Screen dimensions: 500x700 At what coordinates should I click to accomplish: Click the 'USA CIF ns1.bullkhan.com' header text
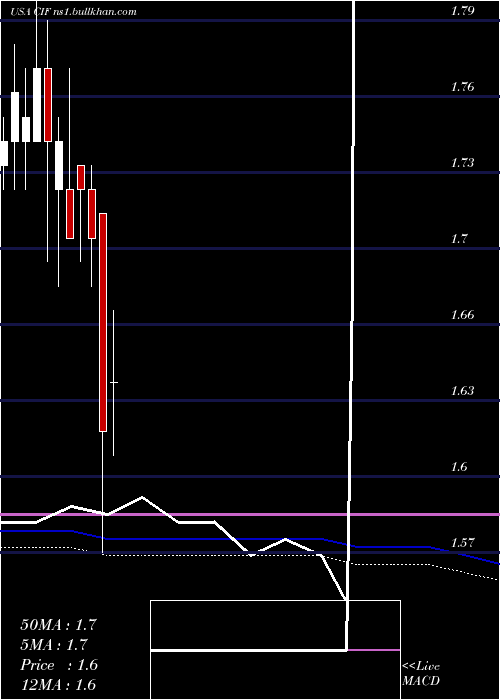(74, 12)
